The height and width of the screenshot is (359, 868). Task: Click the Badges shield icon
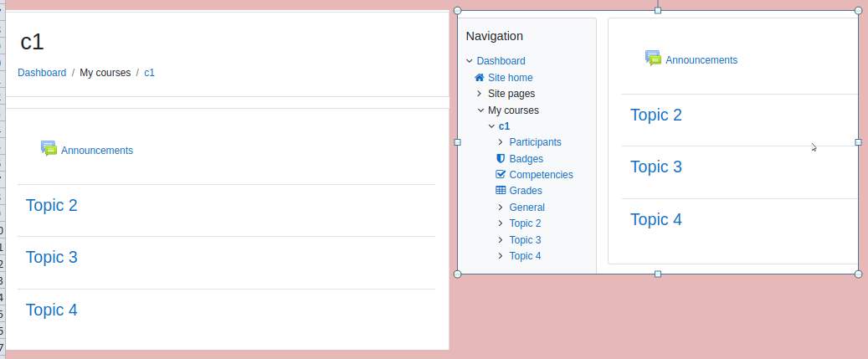[x=501, y=158]
